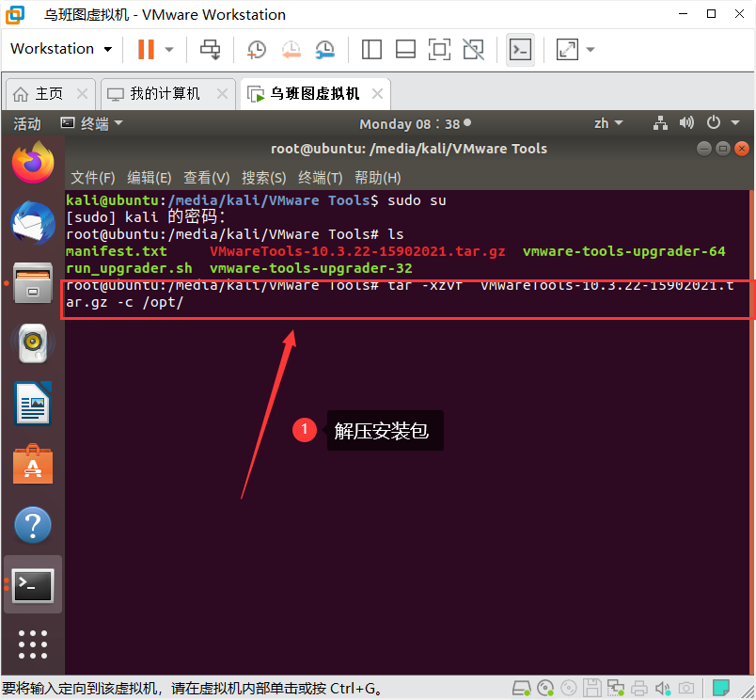This screenshot has height=700, width=756.
Task: Click the network status icon in top bar
Action: tap(660, 123)
